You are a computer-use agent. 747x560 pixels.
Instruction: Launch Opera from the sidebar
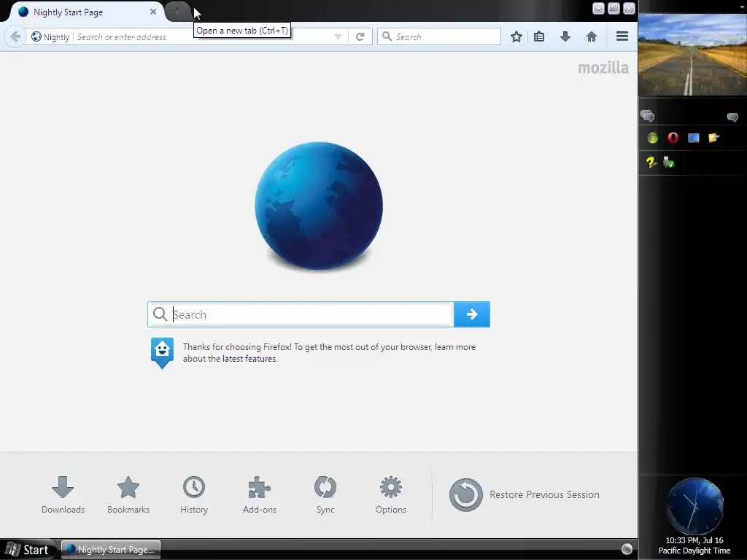pos(673,138)
